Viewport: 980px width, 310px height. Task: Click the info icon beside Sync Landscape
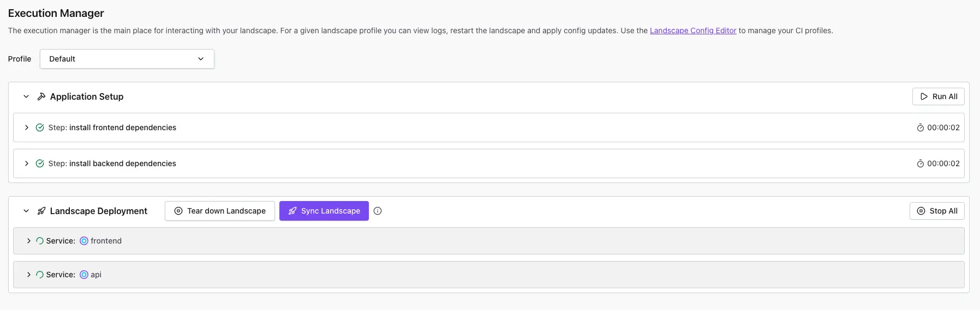coord(378,211)
